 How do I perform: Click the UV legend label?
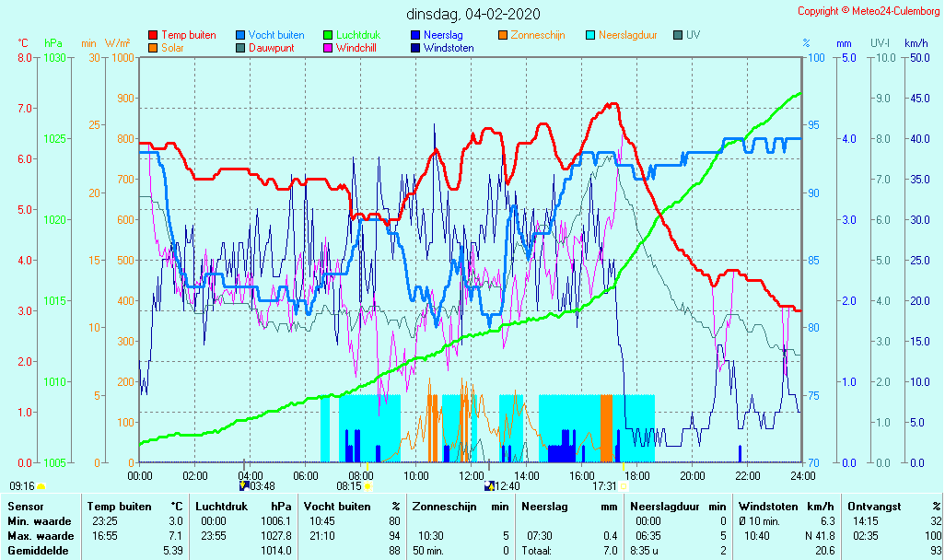click(694, 35)
